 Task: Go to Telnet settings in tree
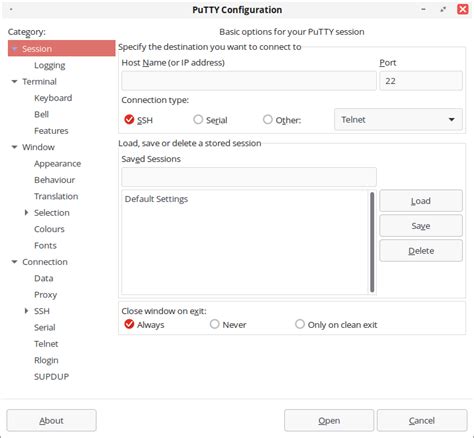tap(46, 344)
